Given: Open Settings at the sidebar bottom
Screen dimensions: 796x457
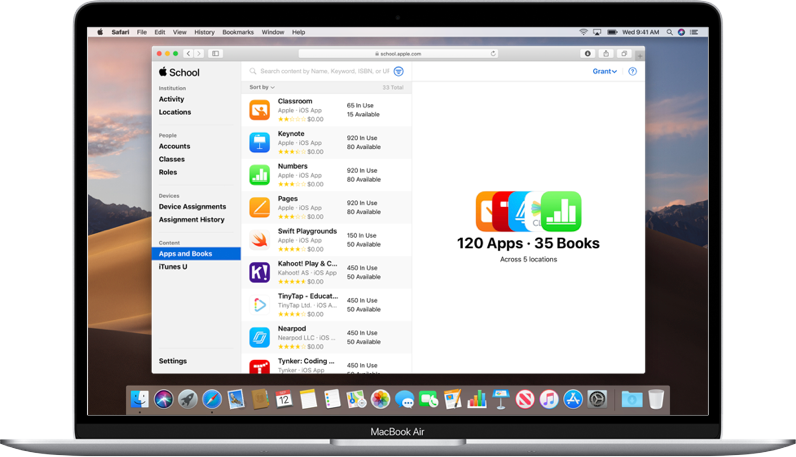Looking at the screenshot, I should pos(173,361).
